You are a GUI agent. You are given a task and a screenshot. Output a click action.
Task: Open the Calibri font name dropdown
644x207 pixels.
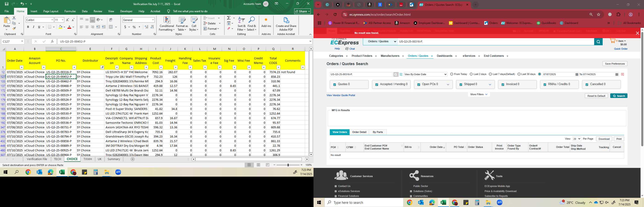(x=52, y=20)
